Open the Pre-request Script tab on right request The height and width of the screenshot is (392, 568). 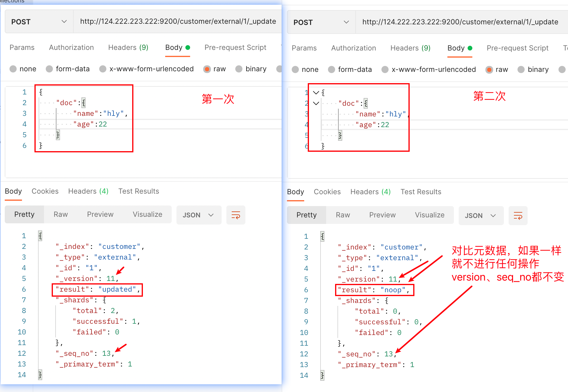click(517, 48)
